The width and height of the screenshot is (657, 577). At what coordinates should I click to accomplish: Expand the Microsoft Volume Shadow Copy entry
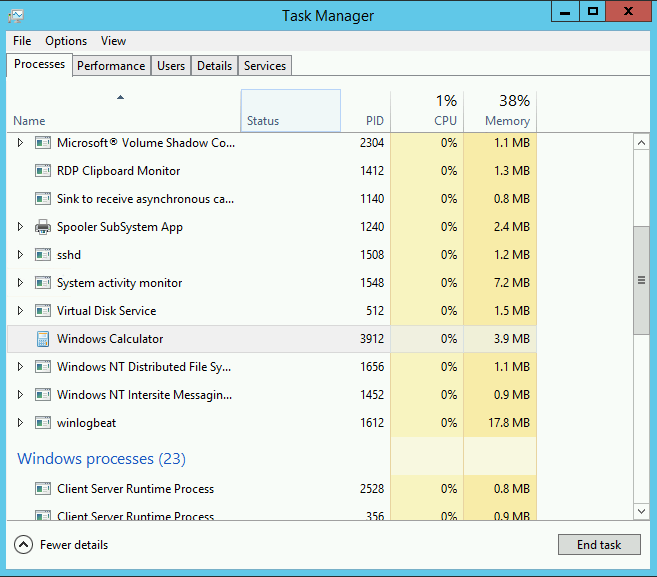click(20, 143)
